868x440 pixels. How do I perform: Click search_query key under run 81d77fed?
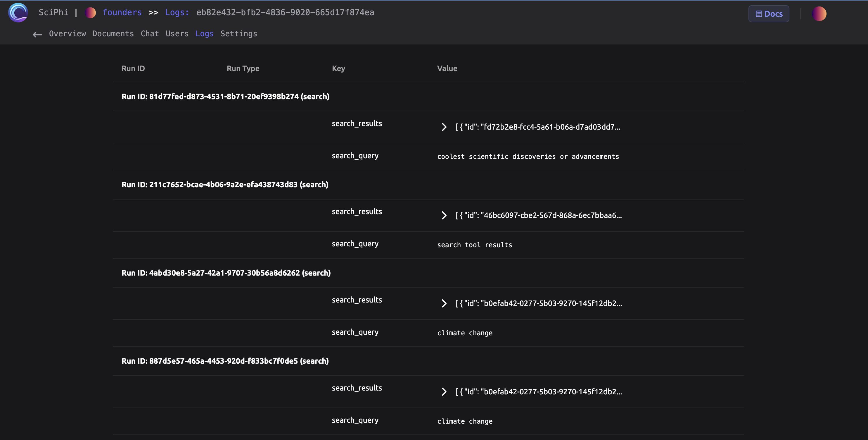(355, 156)
